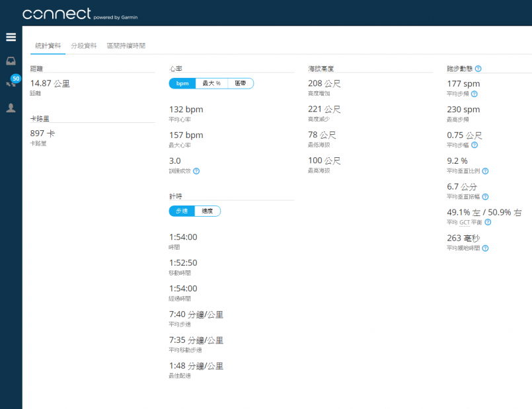
Task: Open the user profile icon in sidebar
Action: (11, 108)
